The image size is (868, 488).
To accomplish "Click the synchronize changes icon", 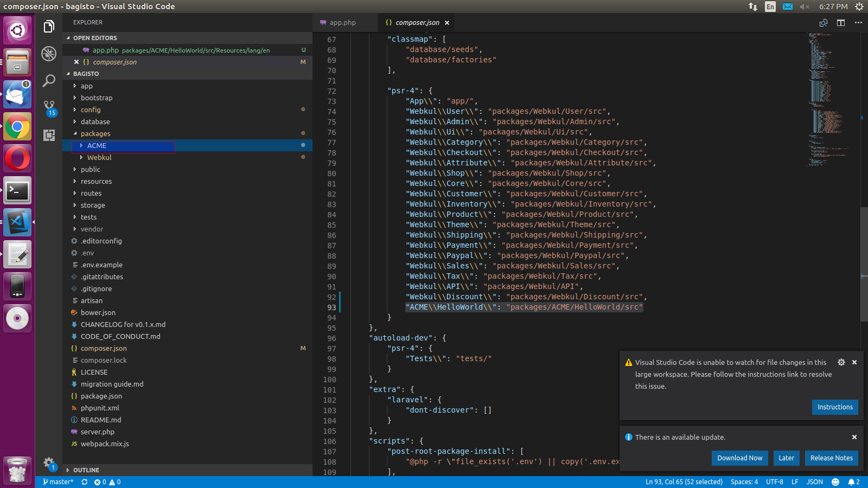I will click(x=85, y=482).
